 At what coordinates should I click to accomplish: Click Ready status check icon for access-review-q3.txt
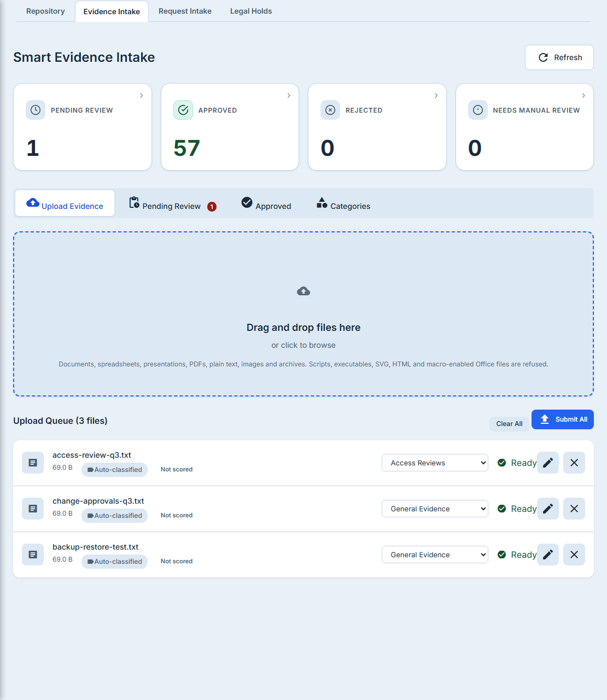pos(501,463)
